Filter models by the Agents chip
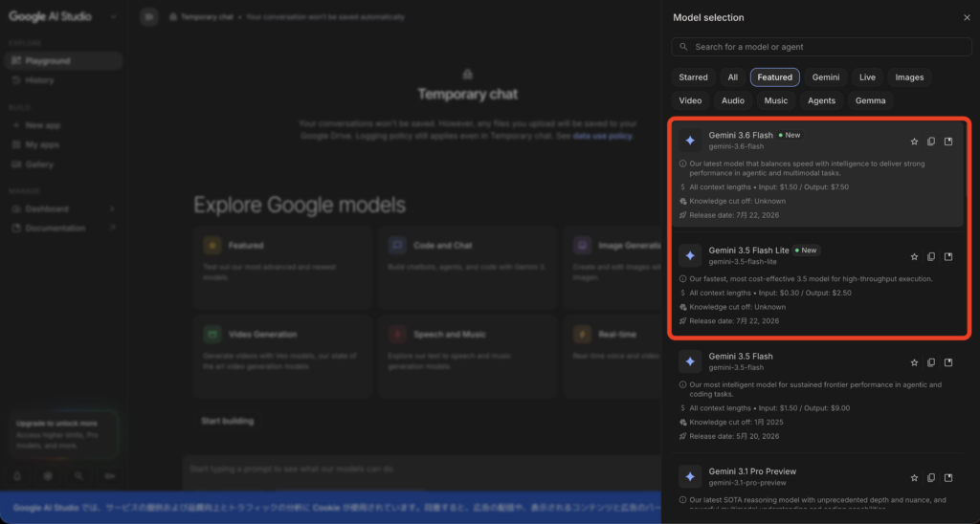Viewport: 980px width, 524px height. (x=821, y=100)
